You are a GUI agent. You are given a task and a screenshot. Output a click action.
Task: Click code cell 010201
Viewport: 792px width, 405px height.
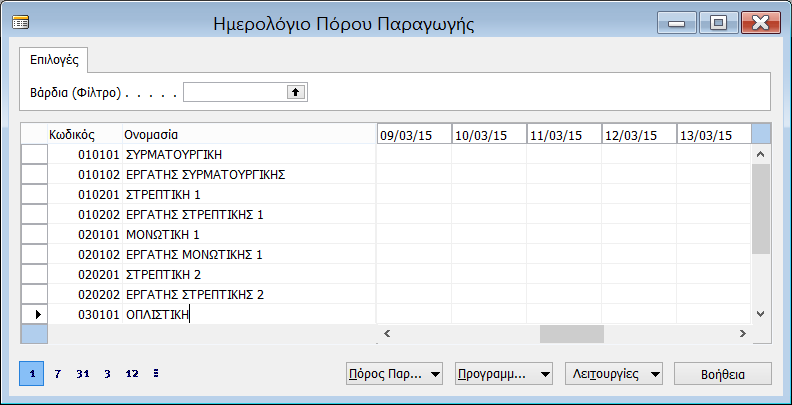(x=85, y=194)
